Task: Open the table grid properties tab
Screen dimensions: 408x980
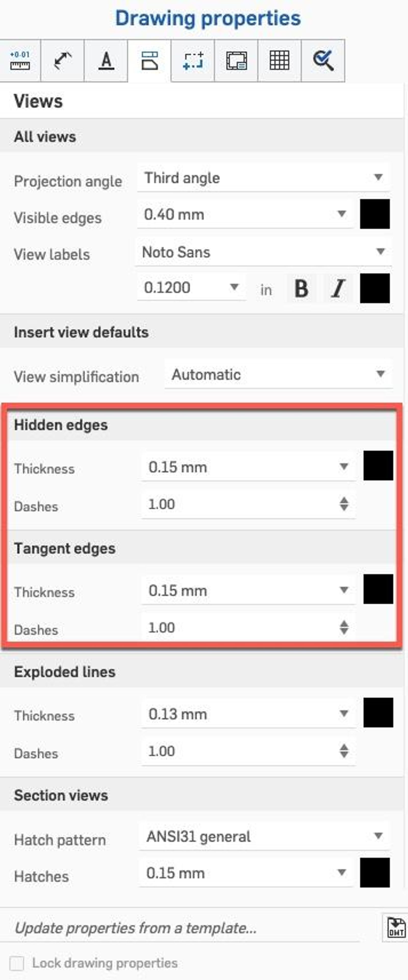Action: pyautogui.click(x=279, y=60)
